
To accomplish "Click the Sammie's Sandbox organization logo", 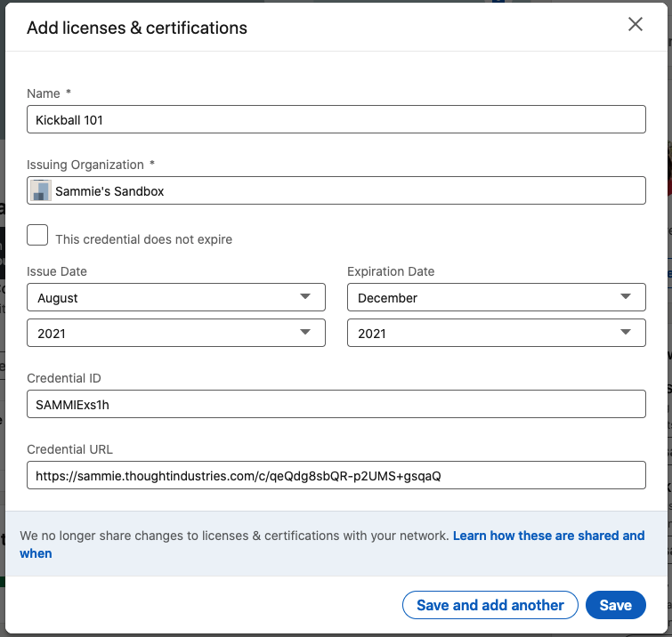I will pos(41,190).
